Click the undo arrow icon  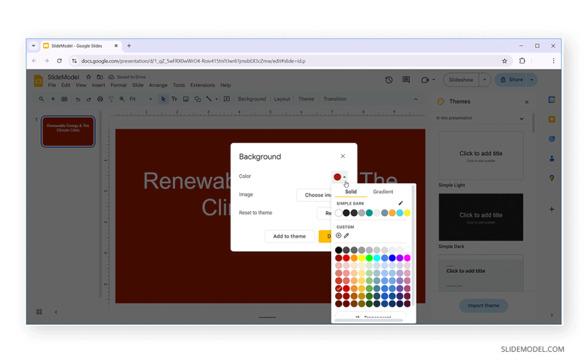(x=78, y=99)
